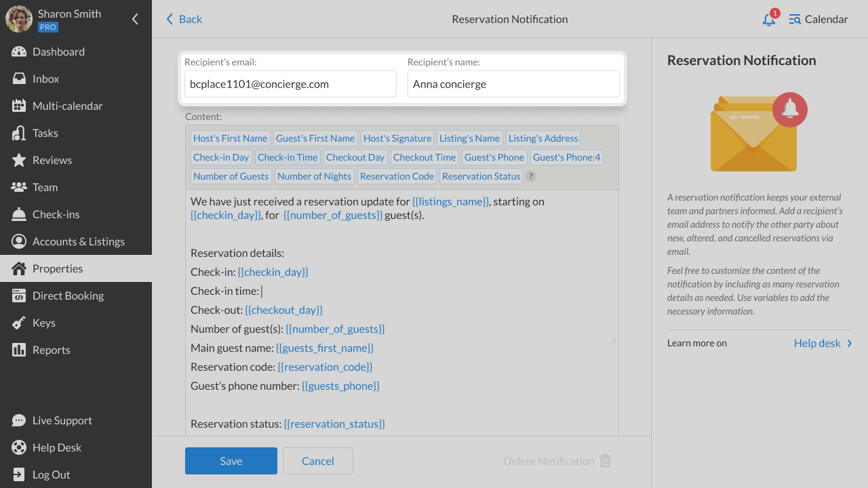The image size is (868, 488).
Task: Go back using the Back link
Action: [x=184, y=19]
